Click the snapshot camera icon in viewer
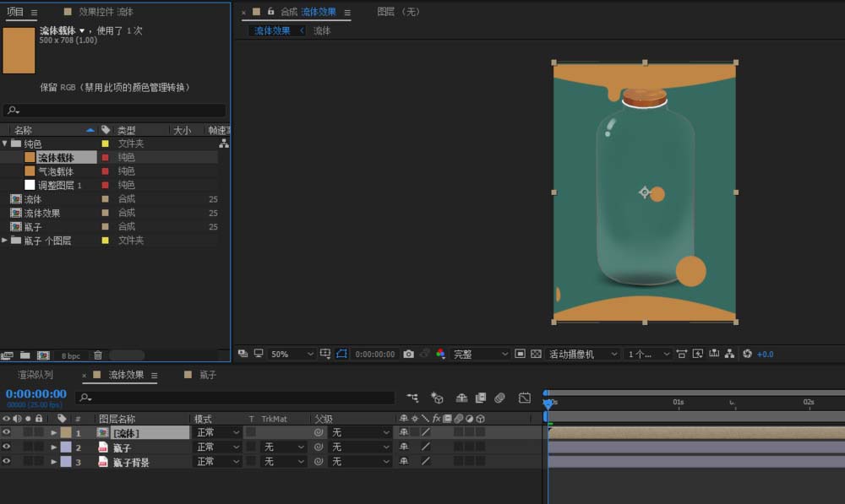The width and height of the screenshot is (845, 504). coord(409,354)
